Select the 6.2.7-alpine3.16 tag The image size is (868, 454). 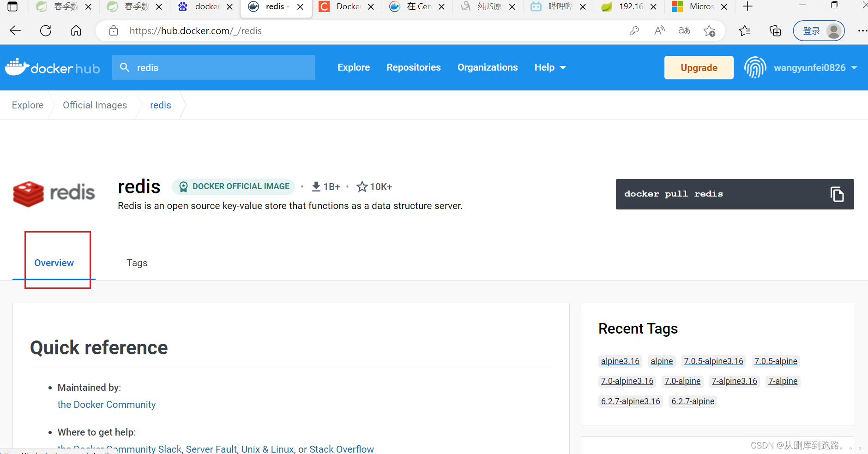click(631, 401)
